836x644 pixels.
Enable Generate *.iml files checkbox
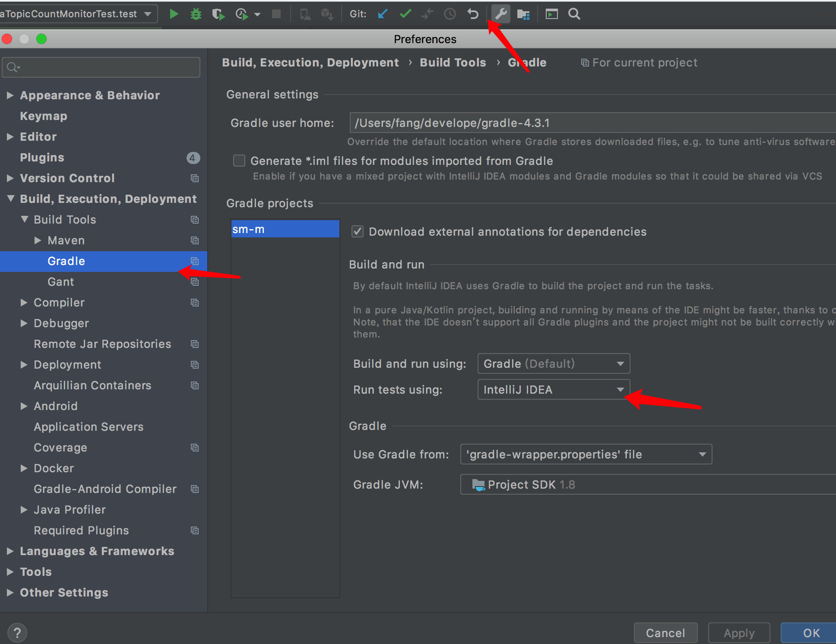point(239,161)
